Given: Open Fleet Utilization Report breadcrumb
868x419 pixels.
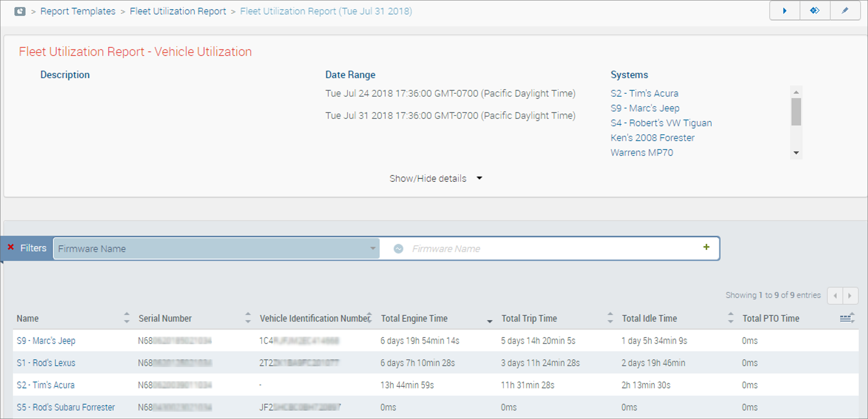Looking at the screenshot, I should click(178, 11).
